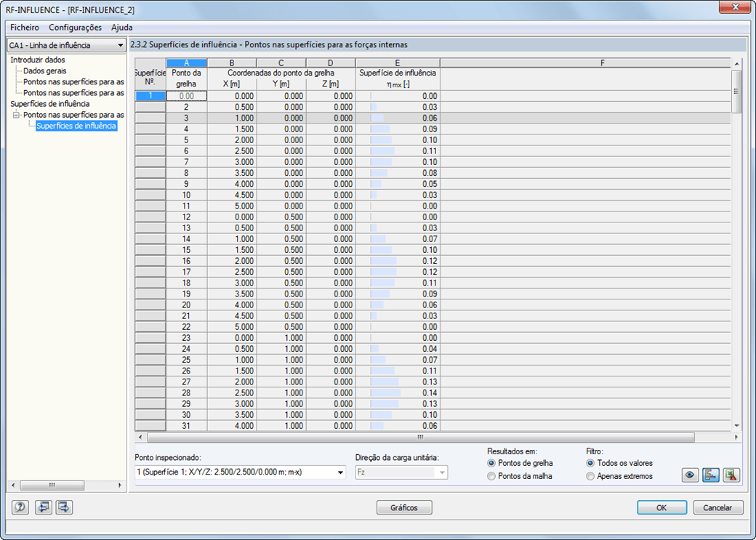Select Dados gerais tree item
Screen dimensions: 756x540
[x=45, y=71]
